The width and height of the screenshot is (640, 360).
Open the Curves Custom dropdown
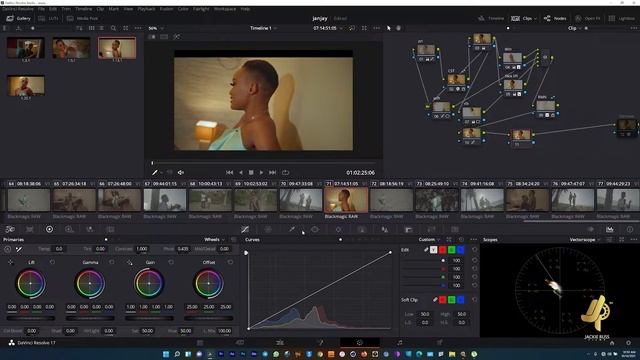click(429, 240)
